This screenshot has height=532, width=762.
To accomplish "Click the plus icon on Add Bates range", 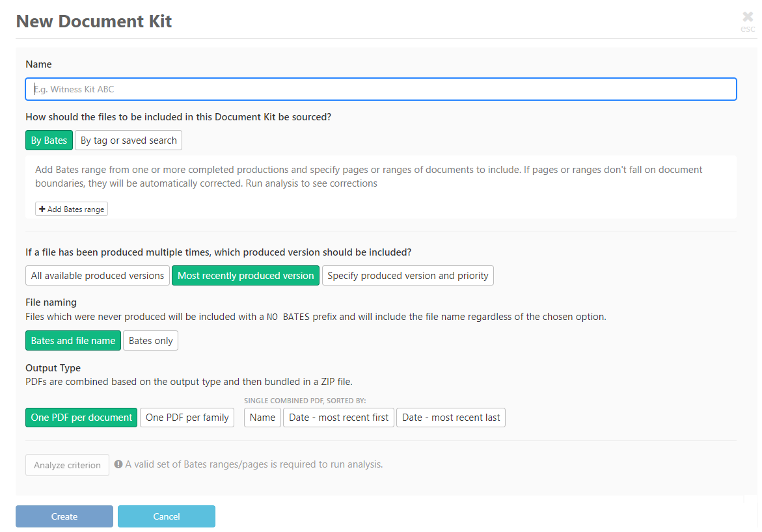I will pyautogui.click(x=42, y=209).
